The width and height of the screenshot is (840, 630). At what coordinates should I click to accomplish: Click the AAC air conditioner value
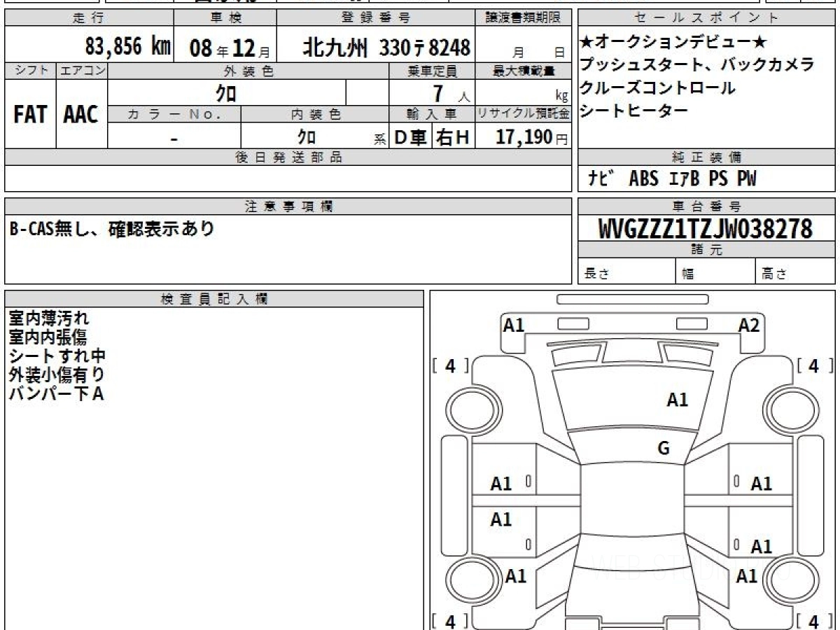tap(81, 115)
